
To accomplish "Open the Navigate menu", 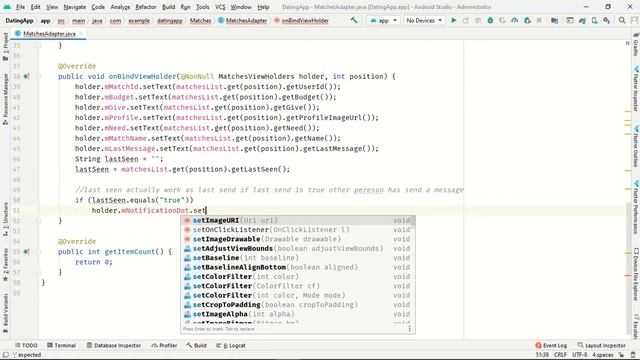I will (x=75, y=7).
